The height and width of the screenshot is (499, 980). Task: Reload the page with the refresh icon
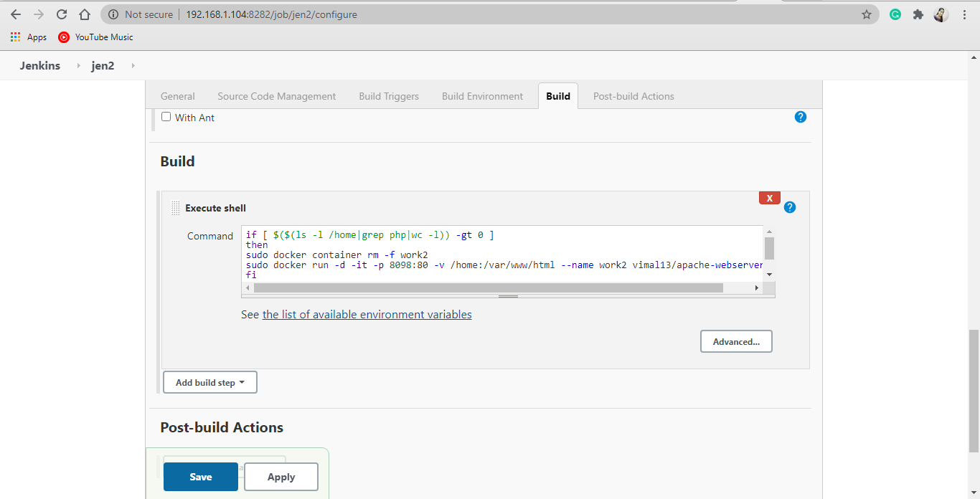coord(61,14)
